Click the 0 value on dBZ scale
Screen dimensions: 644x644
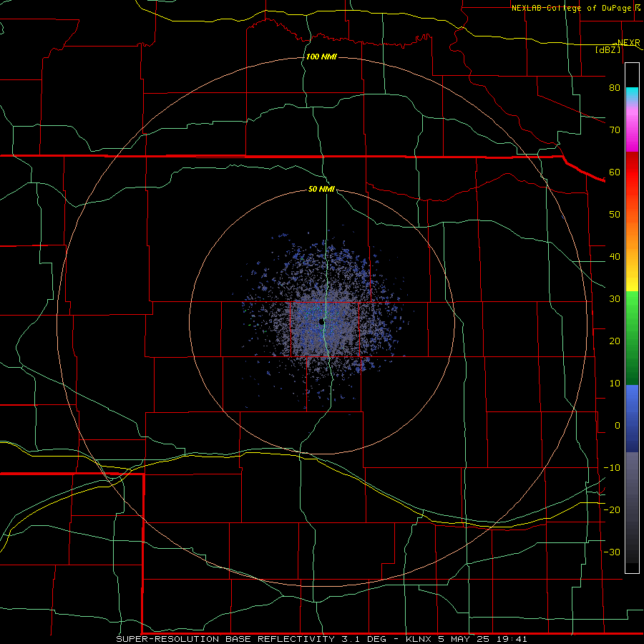tap(618, 426)
